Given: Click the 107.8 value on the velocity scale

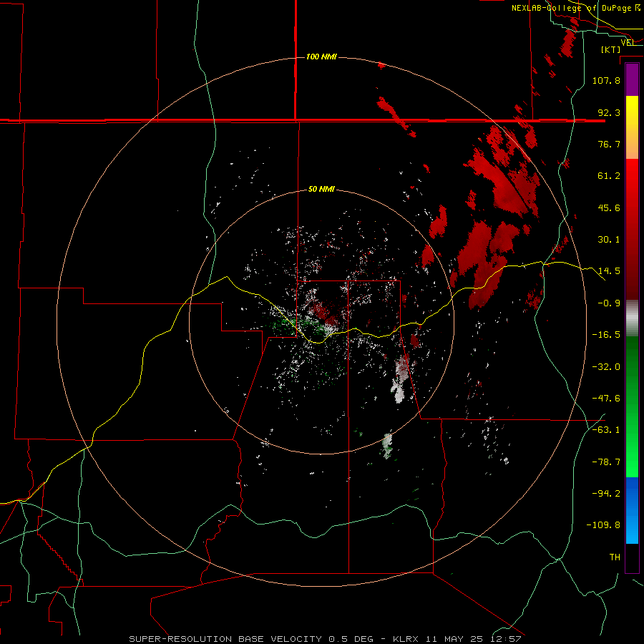Looking at the screenshot, I should coord(606,80).
